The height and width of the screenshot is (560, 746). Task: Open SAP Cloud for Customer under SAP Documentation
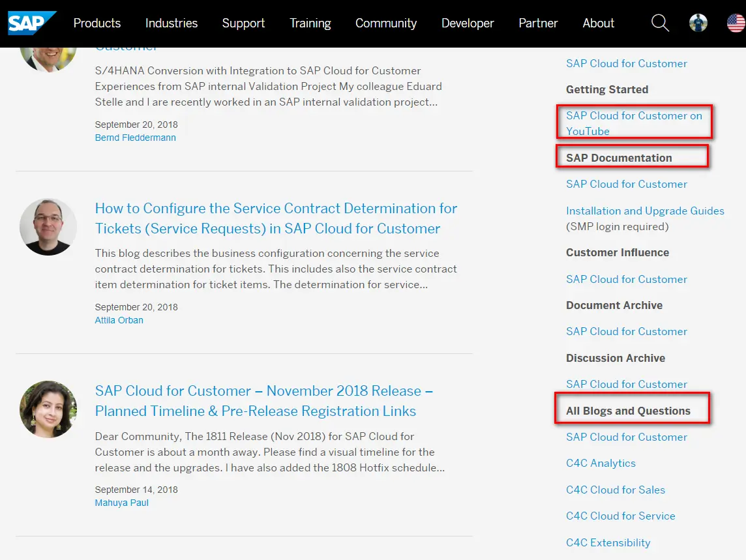627,184
